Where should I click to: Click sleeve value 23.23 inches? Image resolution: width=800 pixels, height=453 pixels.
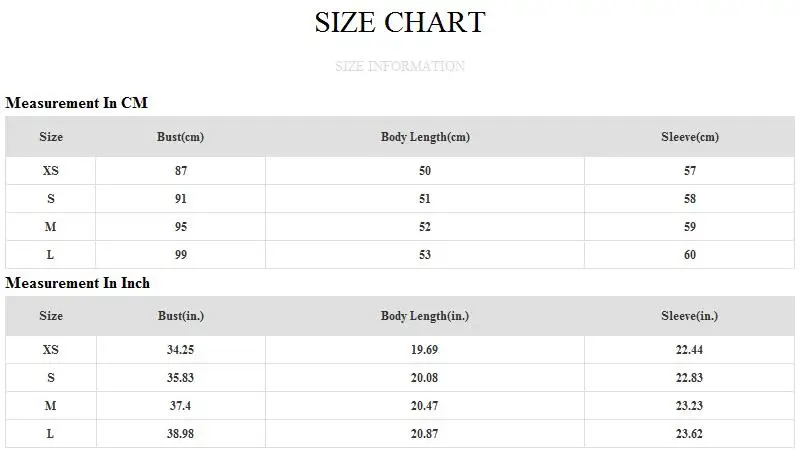coord(690,406)
